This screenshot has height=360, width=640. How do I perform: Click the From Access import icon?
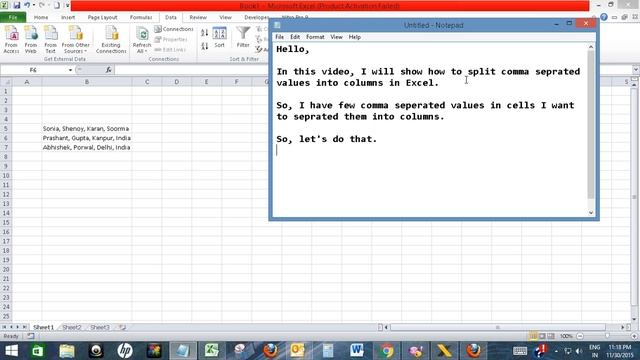click(x=11, y=39)
